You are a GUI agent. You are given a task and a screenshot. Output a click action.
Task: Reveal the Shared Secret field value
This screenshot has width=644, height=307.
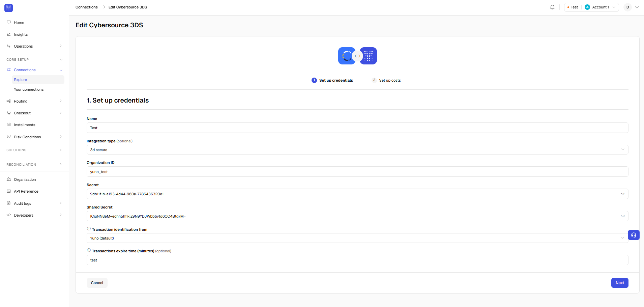[622, 216]
